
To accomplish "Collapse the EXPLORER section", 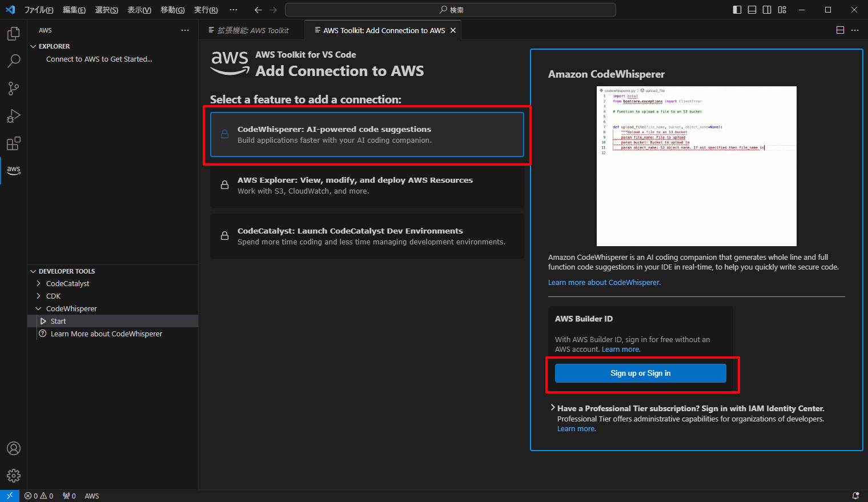I will pyautogui.click(x=33, y=46).
